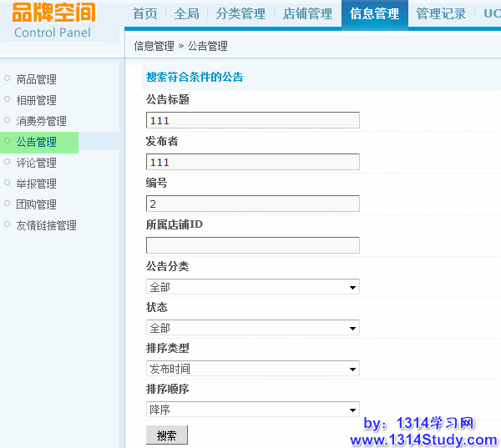Open 商品管理 in the sidebar
This screenshot has height=448, width=501.
pos(37,79)
